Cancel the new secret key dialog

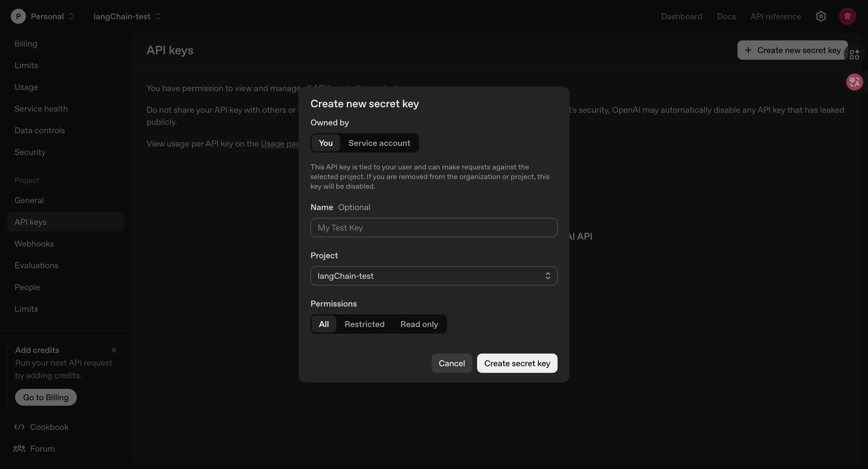coord(451,363)
